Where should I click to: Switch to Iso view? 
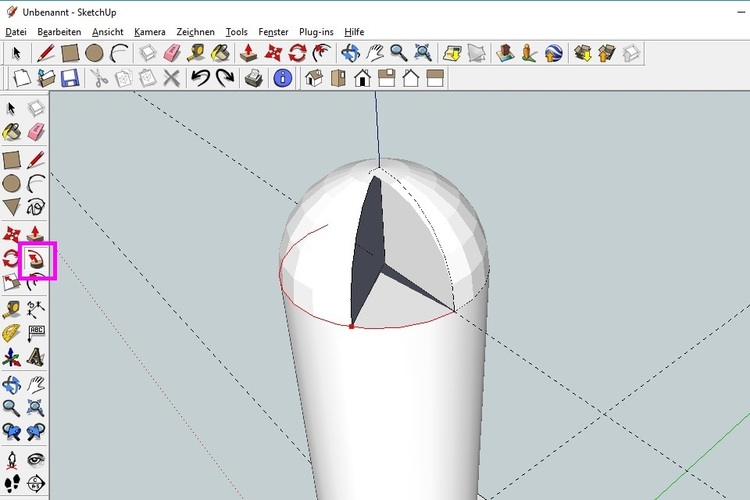point(314,78)
